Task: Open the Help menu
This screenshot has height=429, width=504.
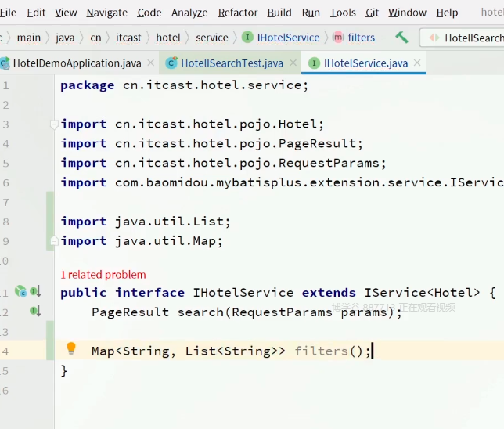Action: [x=447, y=13]
